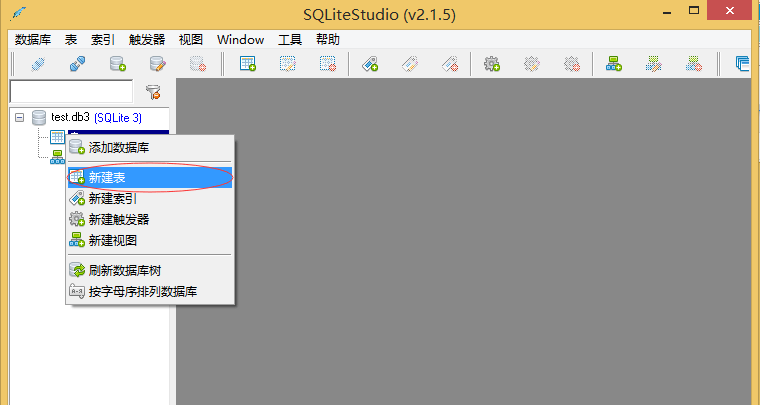
Task: Open the 帮助 menu
Action: pyautogui.click(x=328, y=40)
